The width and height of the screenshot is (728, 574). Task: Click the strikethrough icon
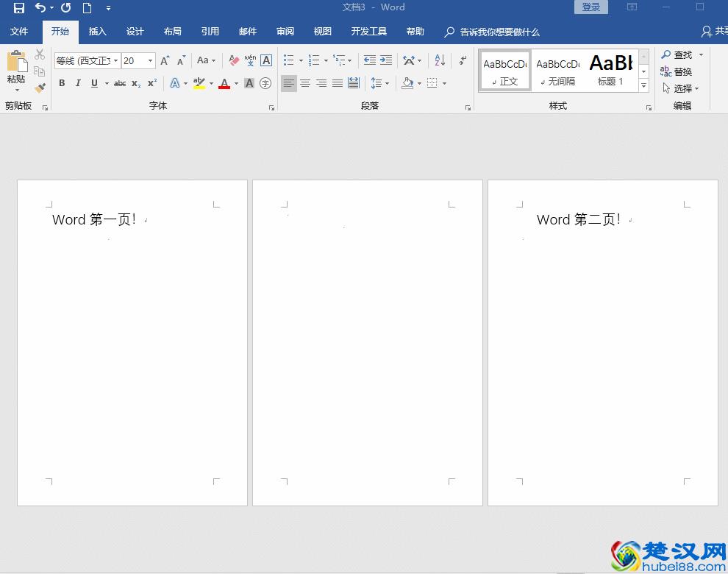coord(120,83)
